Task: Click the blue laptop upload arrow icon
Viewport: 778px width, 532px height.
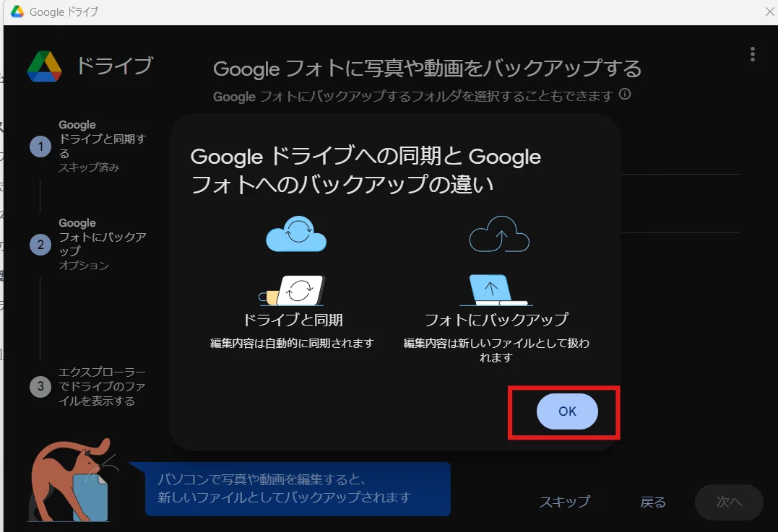Action: pos(495,290)
